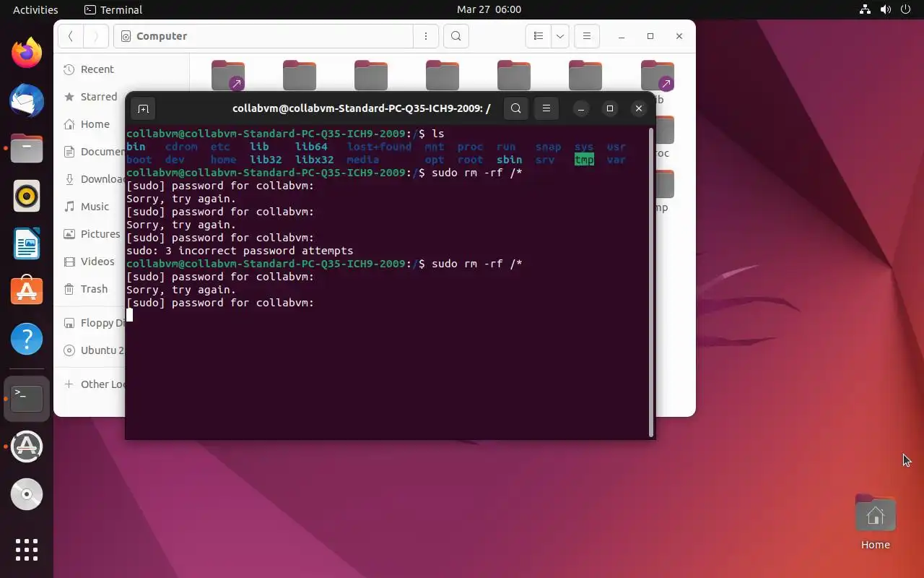This screenshot has height=578, width=924.
Task: Click highlighted 'tmp' in terminal output
Action: click(584, 160)
